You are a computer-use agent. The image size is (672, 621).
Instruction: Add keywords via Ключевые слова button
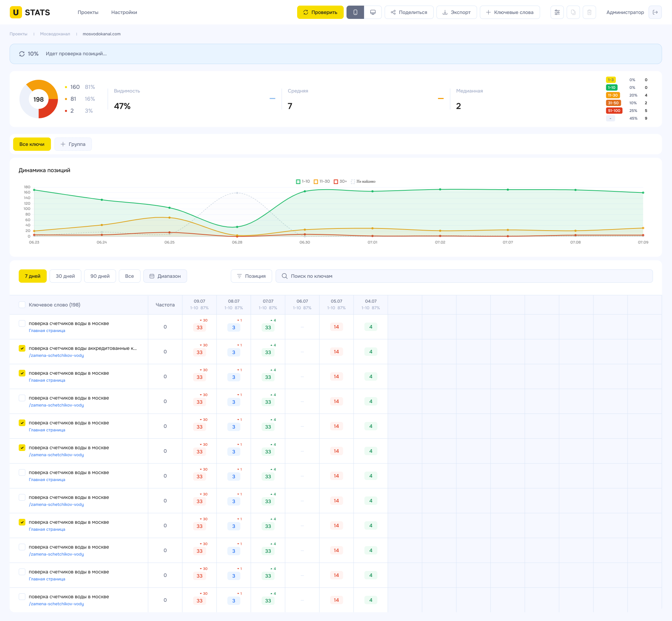click(x=510, y=12)
